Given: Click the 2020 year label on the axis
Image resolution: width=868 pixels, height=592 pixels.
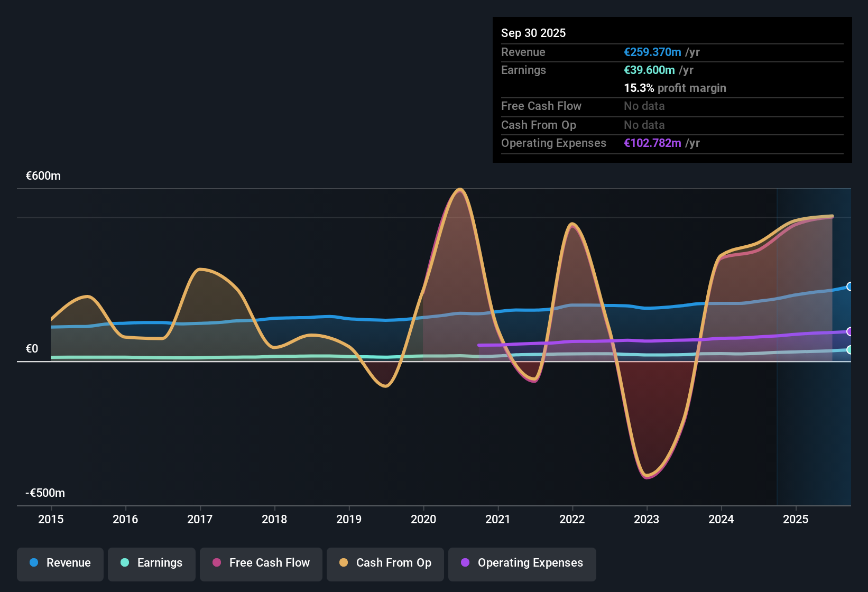Looking at the screenshot, I should [423, 520].
